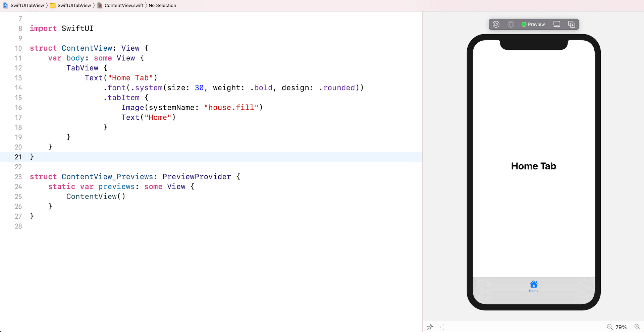Viewport: 644px width, 332px height.
Task: Open the No Selection breadcrumb menu
Action: 162,5
